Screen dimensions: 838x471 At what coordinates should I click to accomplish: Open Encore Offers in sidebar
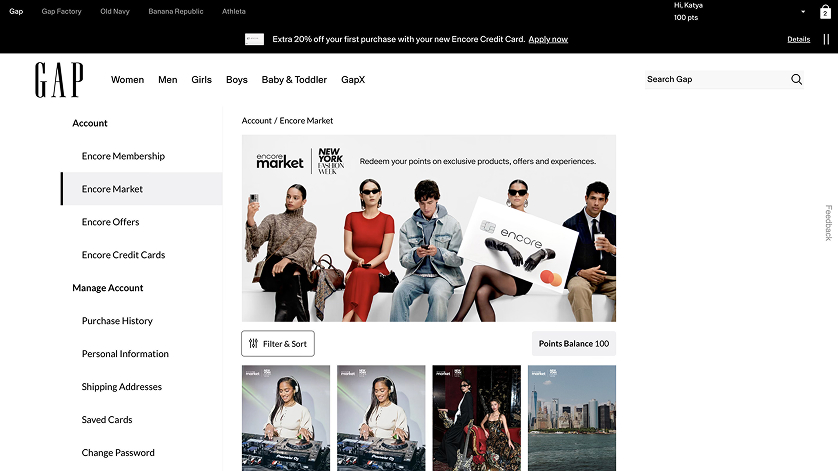111,222
